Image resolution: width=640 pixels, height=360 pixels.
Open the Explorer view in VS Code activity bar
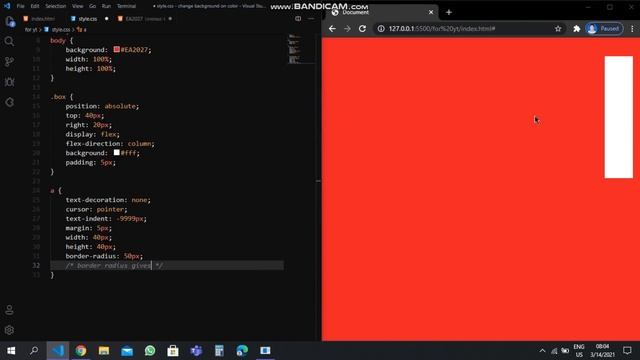[9, 22]
